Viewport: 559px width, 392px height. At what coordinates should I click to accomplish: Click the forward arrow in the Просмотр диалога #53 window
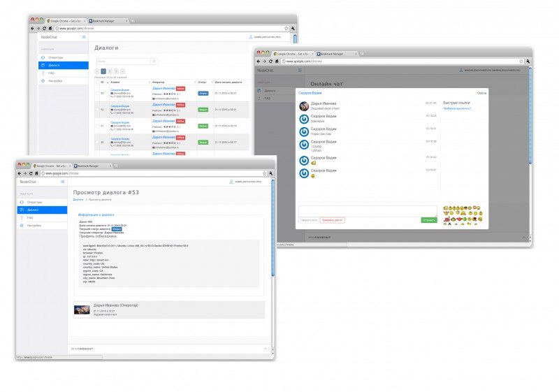[x=25, y=173]
